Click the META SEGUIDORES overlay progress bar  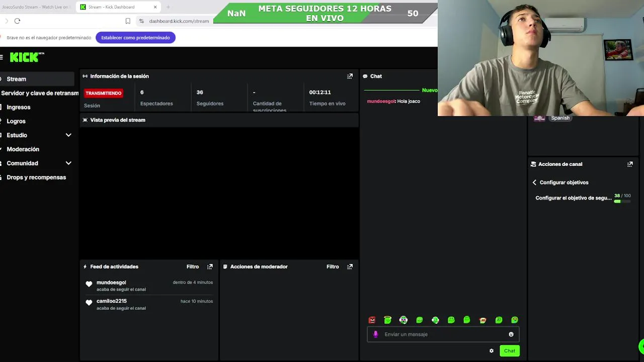pos(325,14)
